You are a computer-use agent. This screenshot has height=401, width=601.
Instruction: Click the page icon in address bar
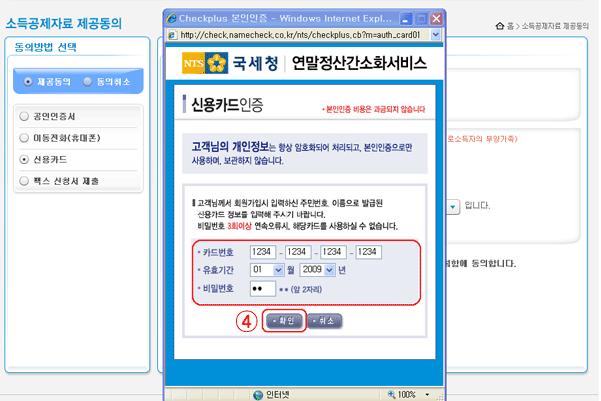point(172,35)
